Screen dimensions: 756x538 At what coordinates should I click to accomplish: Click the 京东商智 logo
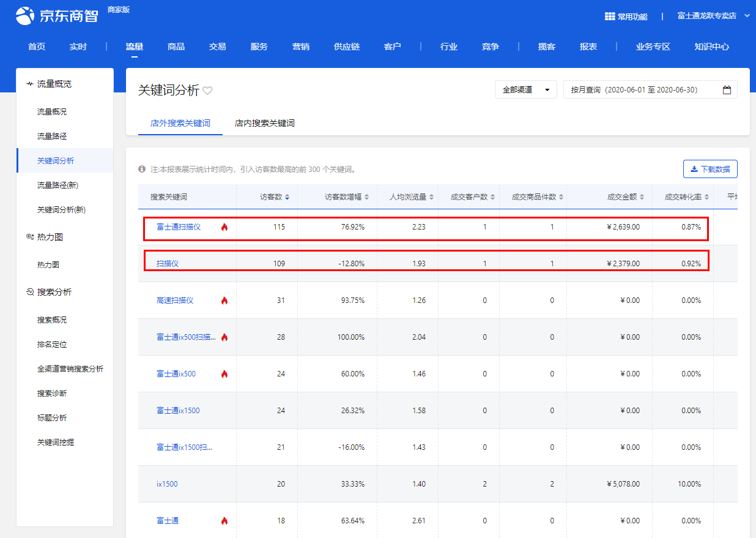point(57,16)
